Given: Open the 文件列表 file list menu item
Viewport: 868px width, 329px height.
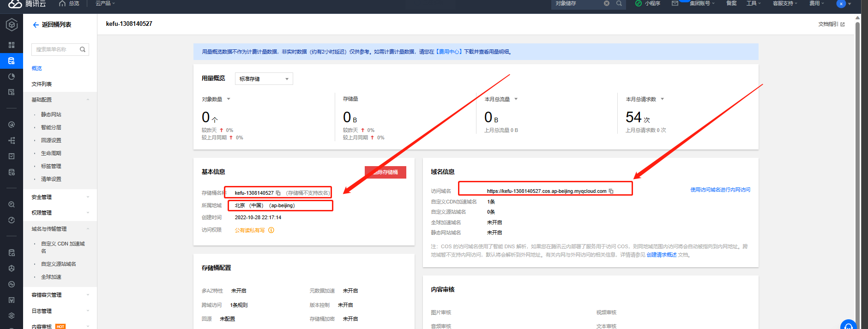Looking at the screenshot, I should coord(42,84).
